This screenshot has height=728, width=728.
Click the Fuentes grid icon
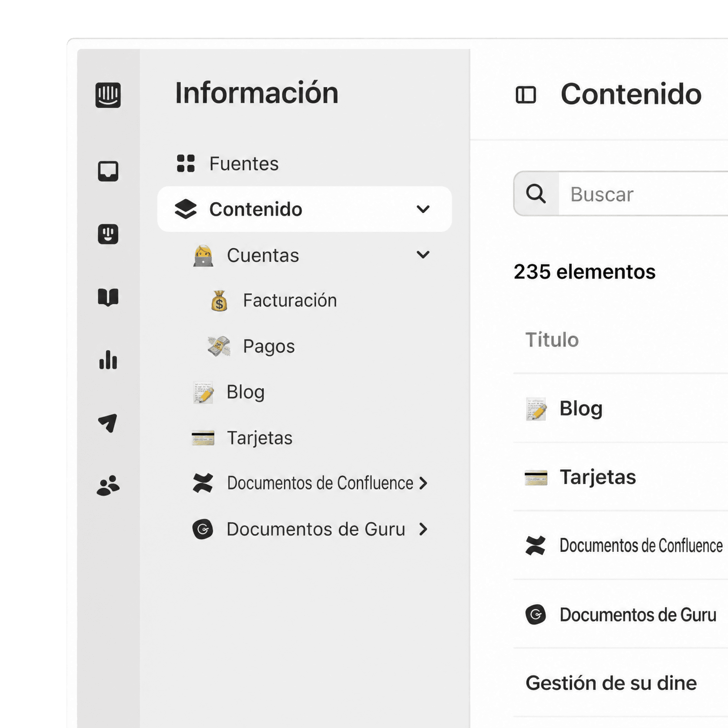186,163
